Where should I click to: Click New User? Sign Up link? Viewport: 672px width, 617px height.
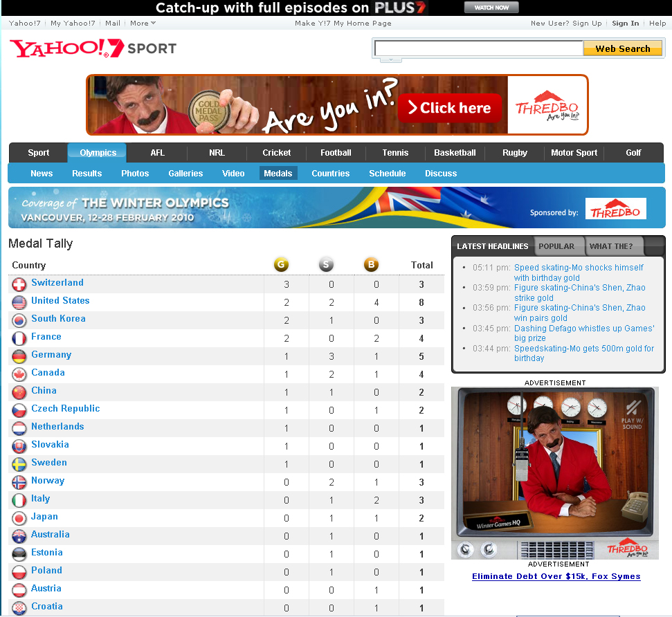click(566, 23)
